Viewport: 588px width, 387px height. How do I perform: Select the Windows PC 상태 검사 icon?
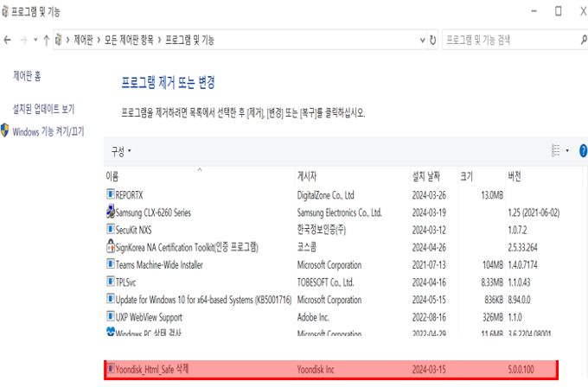111,331
